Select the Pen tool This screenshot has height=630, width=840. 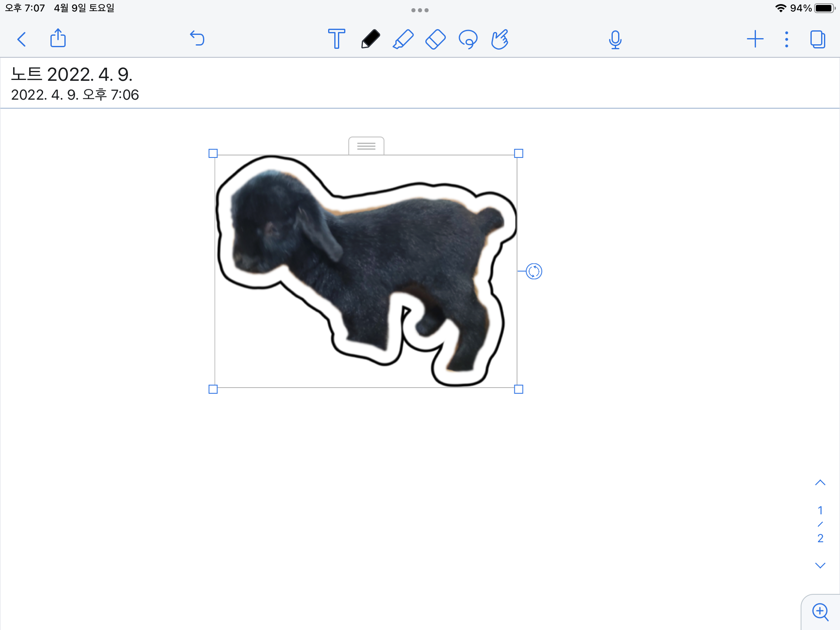370,39
